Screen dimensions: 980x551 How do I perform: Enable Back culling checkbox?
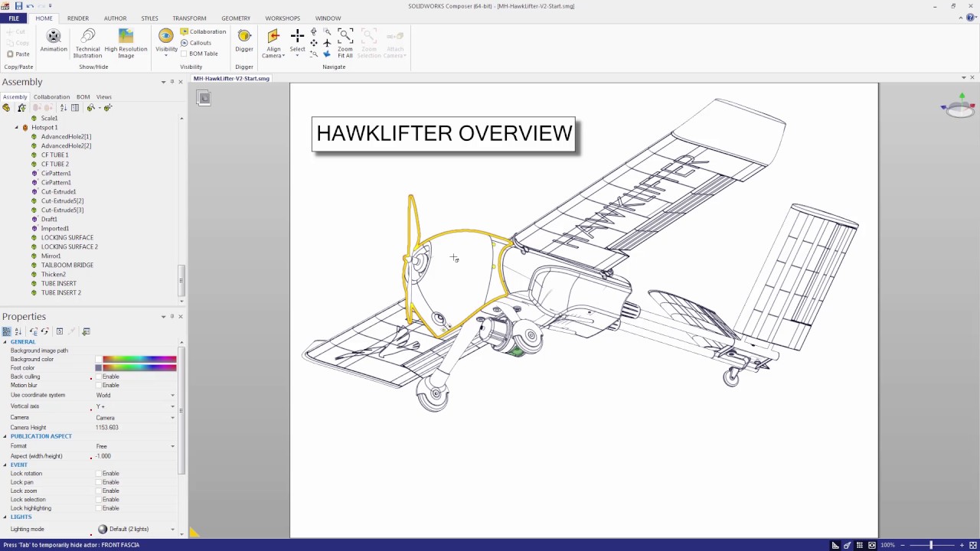click(99, 377)
